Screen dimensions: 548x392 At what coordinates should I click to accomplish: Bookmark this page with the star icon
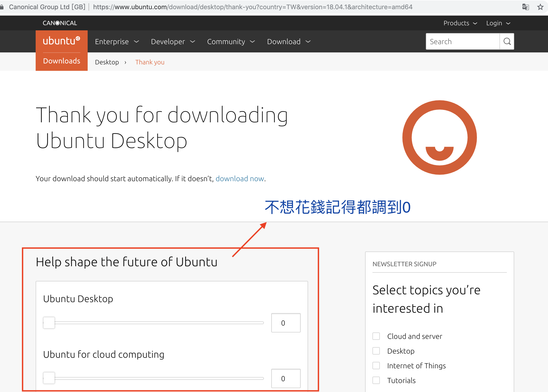(540, 7)
